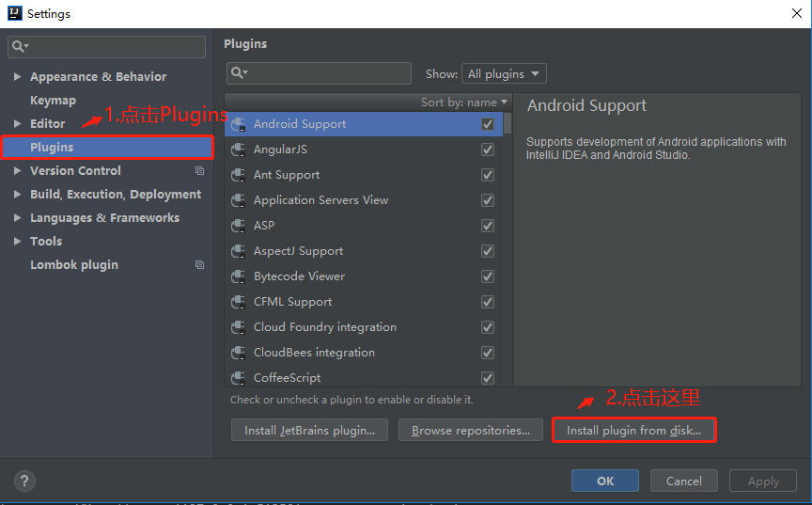This screenshot has height=505, width=812.
Task: Expand the Editor settings arrow
Action: 17,124
